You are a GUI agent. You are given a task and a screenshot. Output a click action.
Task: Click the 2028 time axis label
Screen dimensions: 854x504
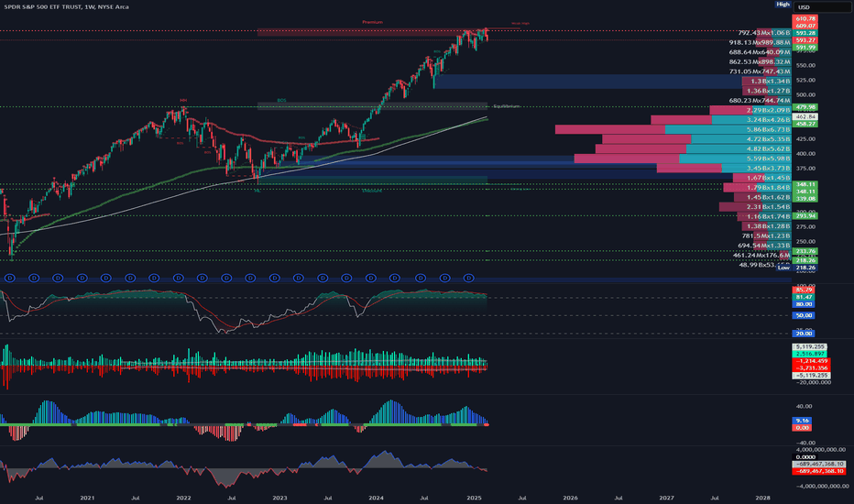(763, 498)
